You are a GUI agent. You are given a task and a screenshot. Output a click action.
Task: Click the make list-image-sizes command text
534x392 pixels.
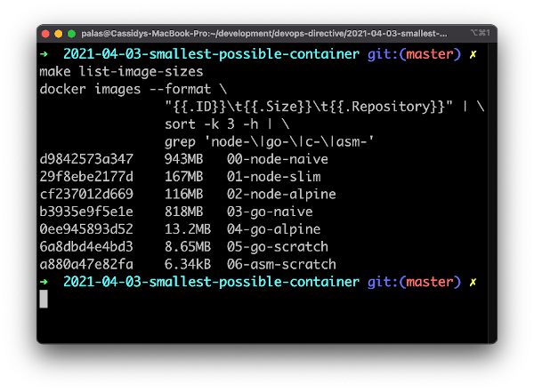coord(121,72)
